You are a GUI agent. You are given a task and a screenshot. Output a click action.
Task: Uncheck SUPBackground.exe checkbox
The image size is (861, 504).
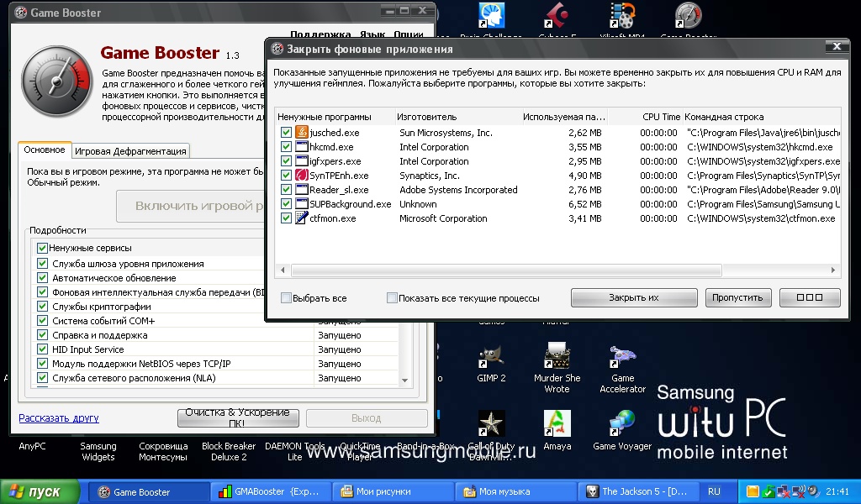[286, 203]
